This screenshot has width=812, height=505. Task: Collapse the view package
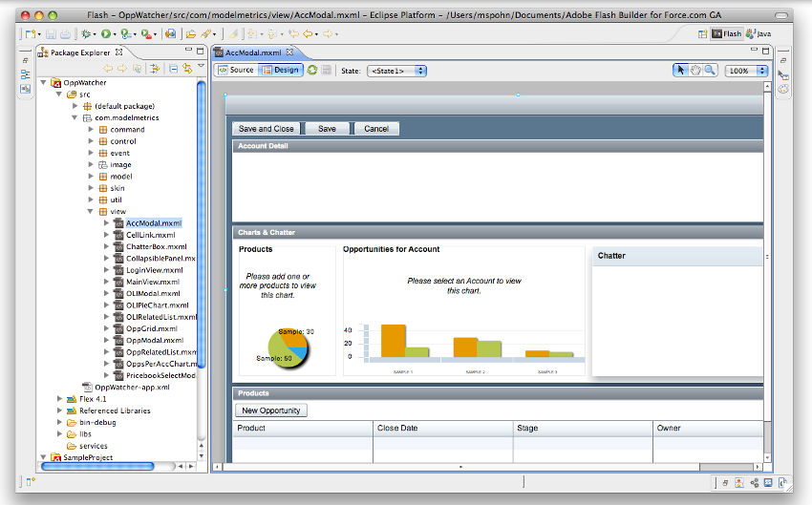(x=90, y=211)
